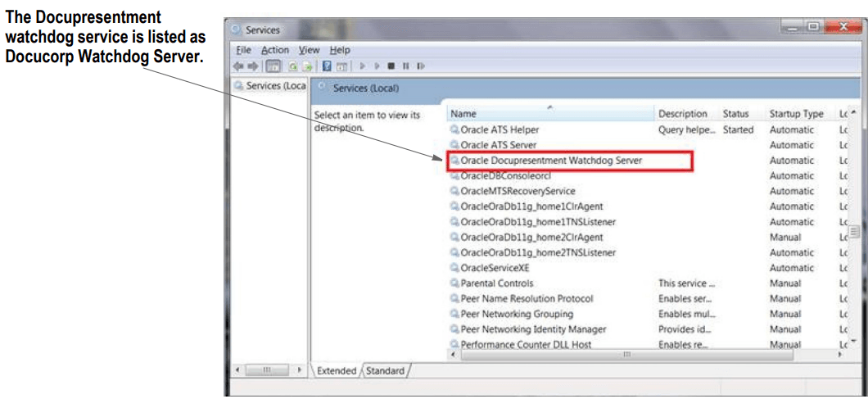Viewport: 868px width, 399px height.
Task: Close the Services window
Action: (843, 26)
